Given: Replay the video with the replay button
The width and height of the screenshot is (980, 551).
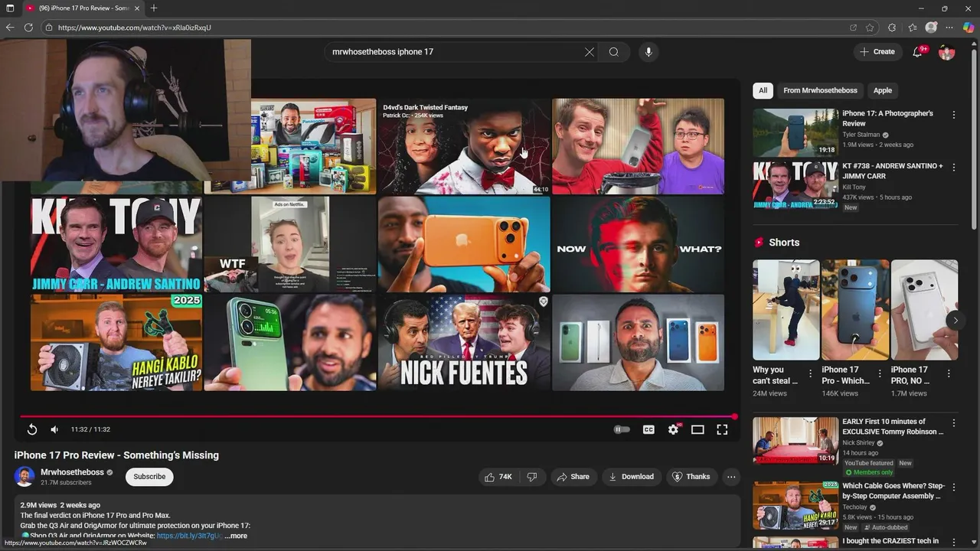Looking at the screenshot, I should [32, 430].
